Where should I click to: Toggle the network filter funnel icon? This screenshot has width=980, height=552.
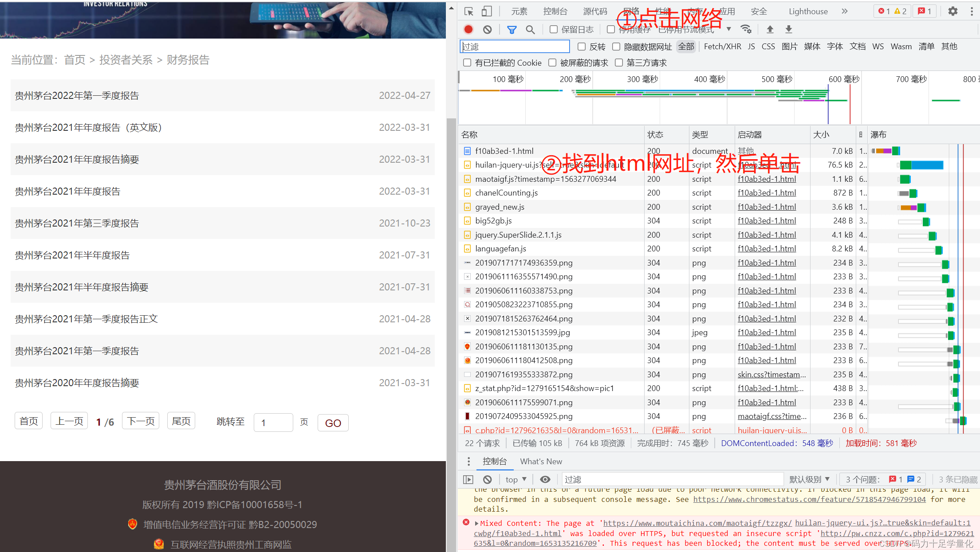pyautogui.click(x=512, y=30)
